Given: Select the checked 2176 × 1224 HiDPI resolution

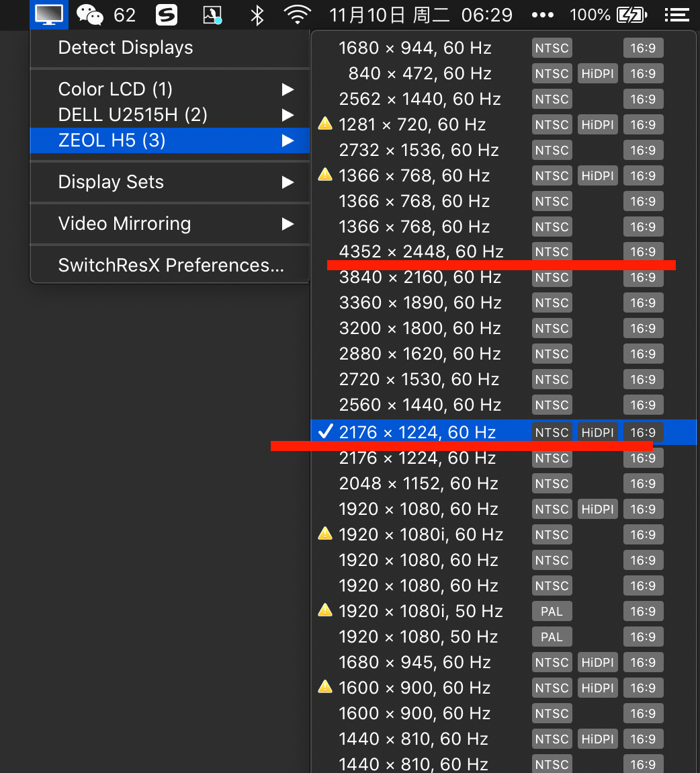Looking at the screenshot, I should (x=417, y=432).
